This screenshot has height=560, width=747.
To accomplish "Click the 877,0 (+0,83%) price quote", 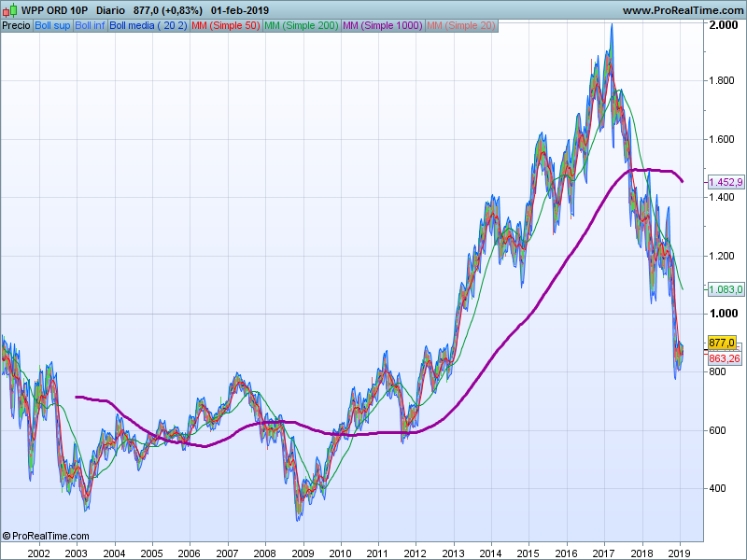I will click(168, 10).
